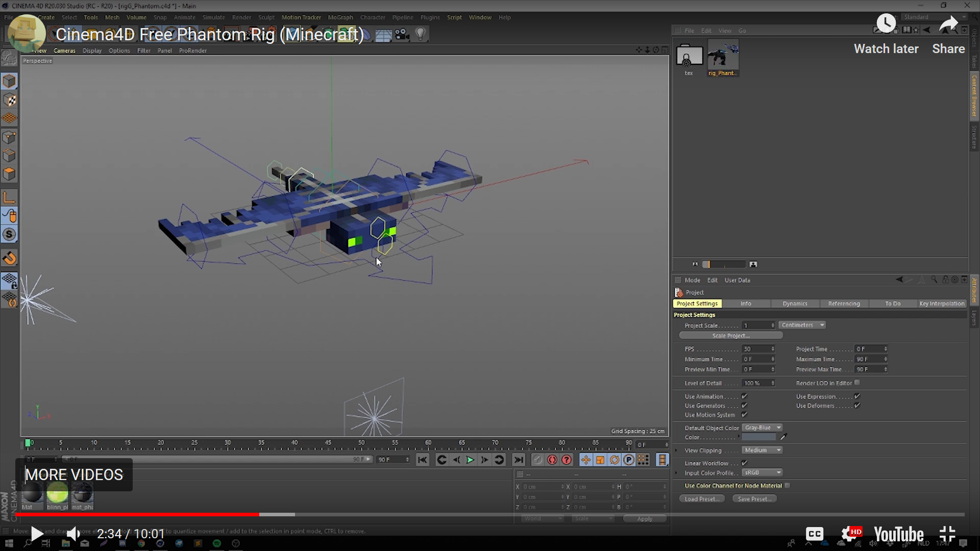Toggle Scale keyframe recording icon
The width and height of the screenshot is (980, 551).
tap(600, 460)
